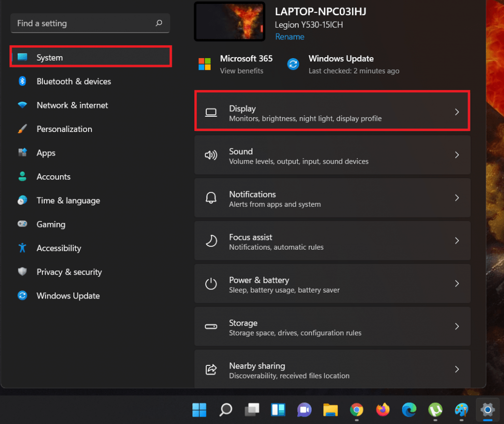Click the desktop wallpaper thumbnail

[229, 22]
